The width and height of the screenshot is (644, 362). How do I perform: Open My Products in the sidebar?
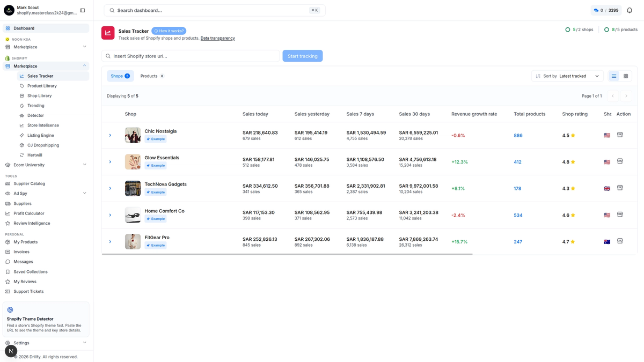(x=46, y=242)
